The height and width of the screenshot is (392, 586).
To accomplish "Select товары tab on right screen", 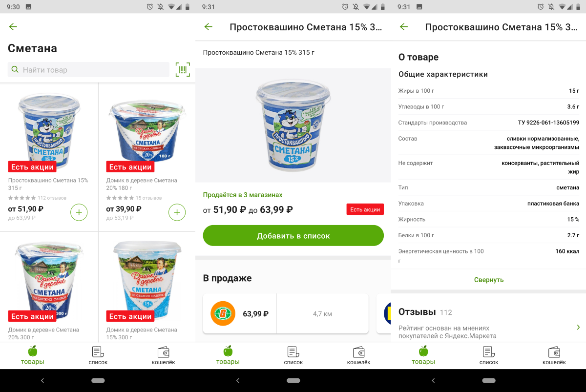I will point(423,355).
